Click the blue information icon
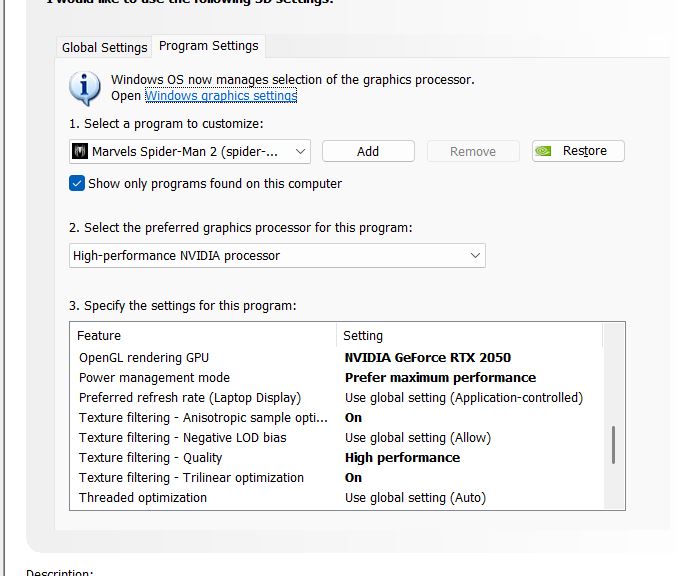678x576 pixels. tap(85, 87)
